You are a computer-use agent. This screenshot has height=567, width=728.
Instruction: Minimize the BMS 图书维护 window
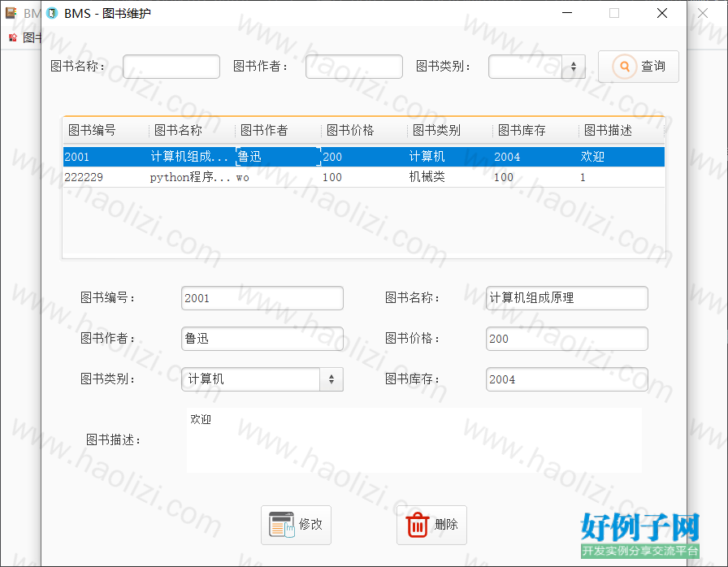(567, 13)
